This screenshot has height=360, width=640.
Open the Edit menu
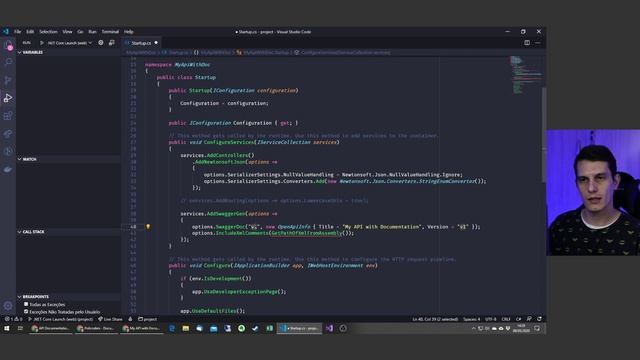click(30, 31)
